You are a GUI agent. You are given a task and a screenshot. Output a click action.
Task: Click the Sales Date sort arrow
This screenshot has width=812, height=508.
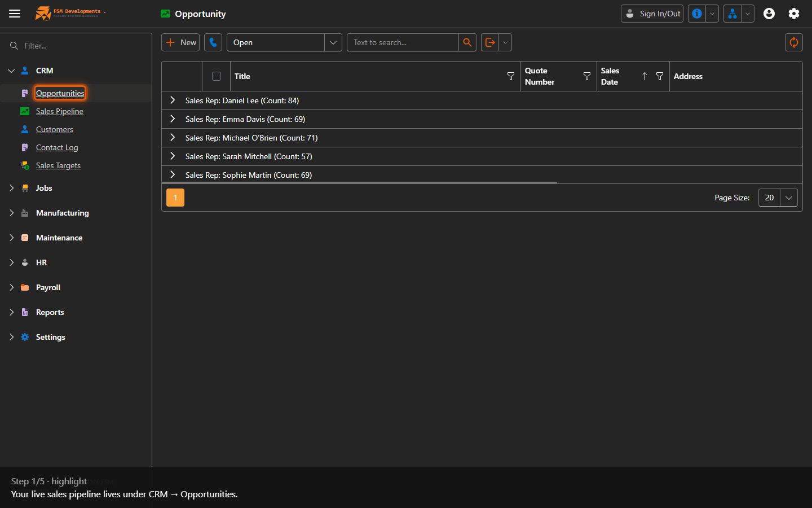[645, 76]
